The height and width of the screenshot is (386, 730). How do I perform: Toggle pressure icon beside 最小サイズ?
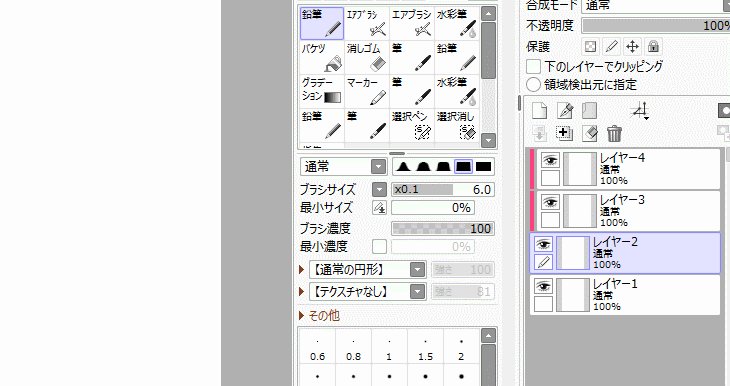(x=379, y=208)
